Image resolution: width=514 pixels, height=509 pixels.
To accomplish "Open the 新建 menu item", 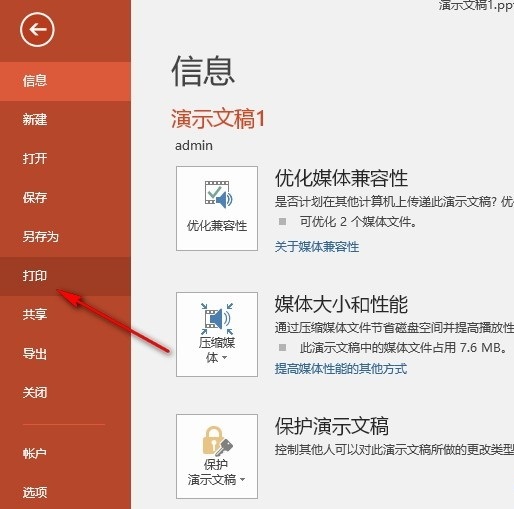I will (x=65, y=120).
